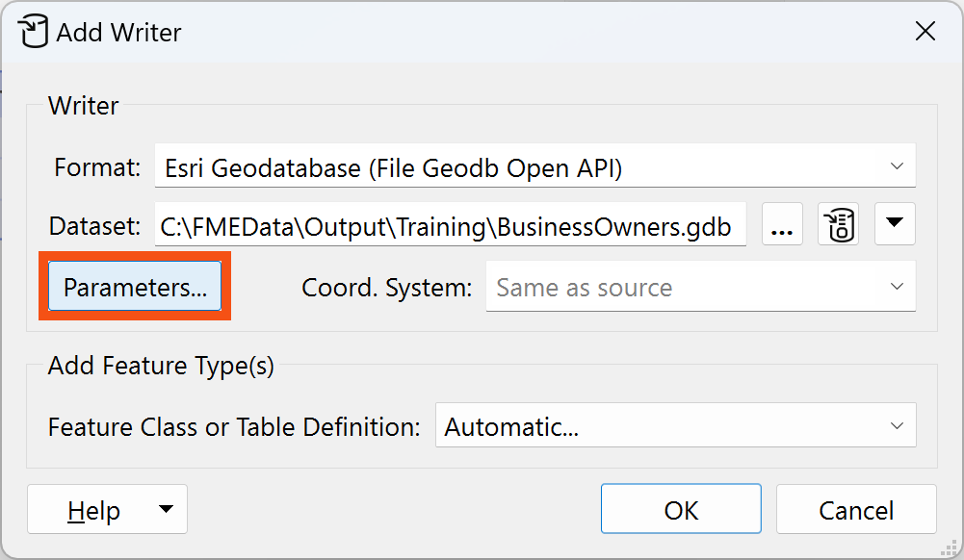Viewport: 964px width, 560px height.
Task: Open the Coord. System dropdown
Action: [700, 286]
